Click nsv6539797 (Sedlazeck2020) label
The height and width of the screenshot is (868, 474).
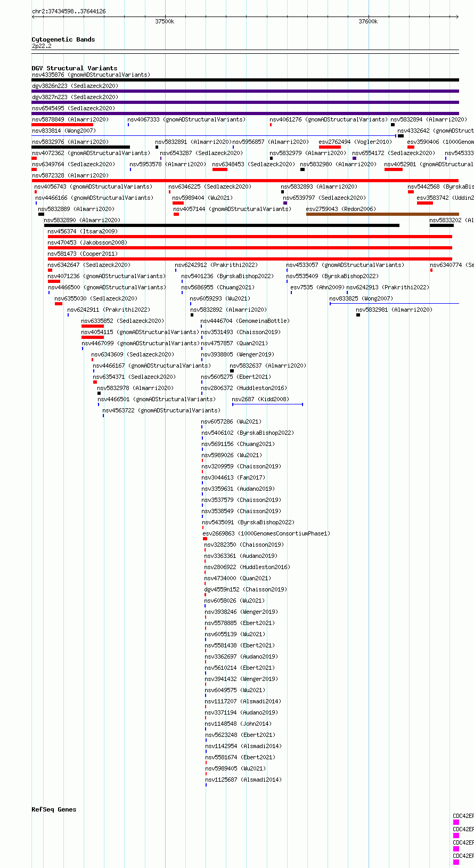(325, 198)
